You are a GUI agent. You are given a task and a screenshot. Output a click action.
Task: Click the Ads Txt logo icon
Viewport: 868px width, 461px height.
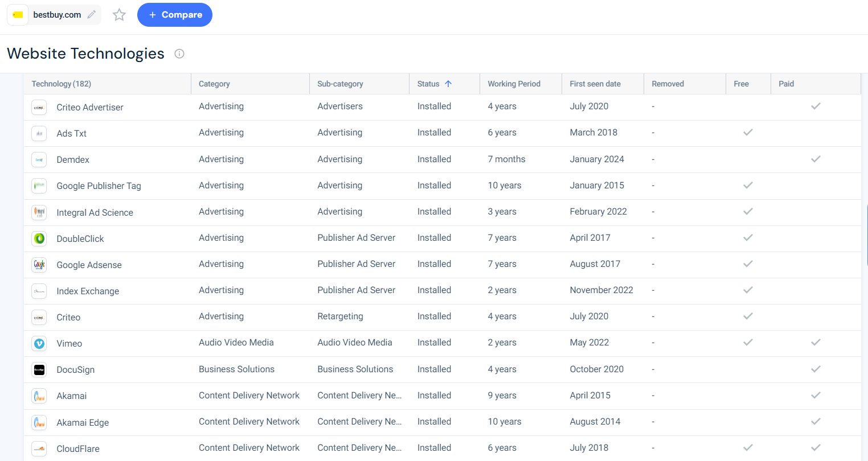(x=39, y=133)
